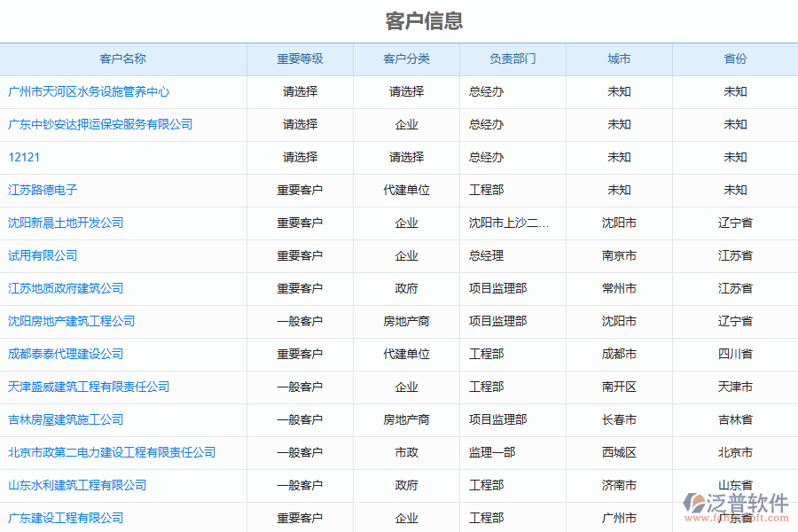The image size is (798, 532).
Task: Open the 重要等级 selector for 广州市天河区水务设施管养中心
Action: coord(300,91)
